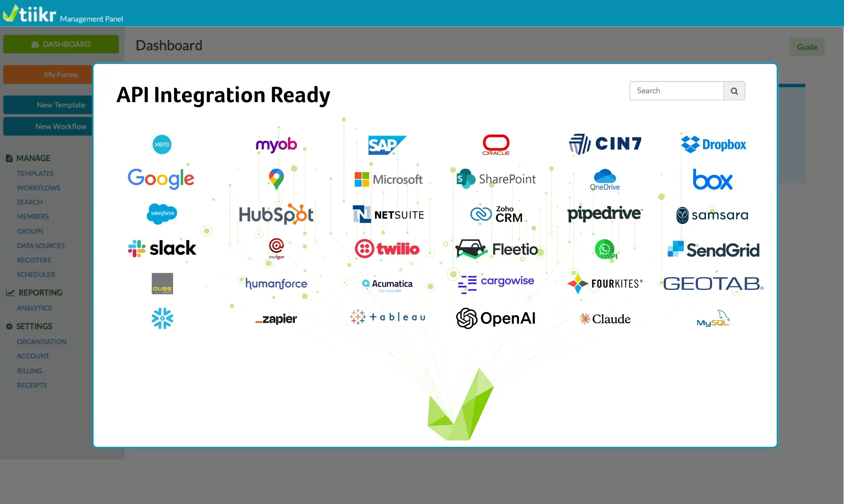Select the Microsoft logo
This screenshot has width=844, height=504.
(x=388, y=179)
